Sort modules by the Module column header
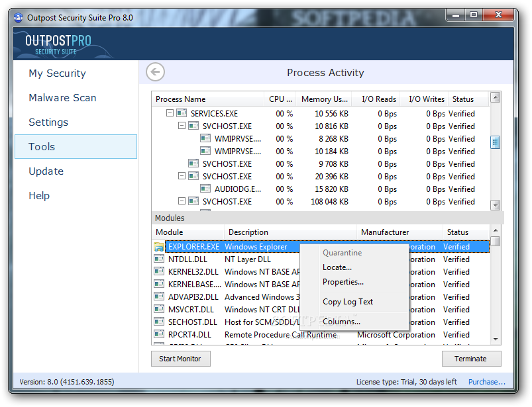532x407 pixels. [188, 232]
